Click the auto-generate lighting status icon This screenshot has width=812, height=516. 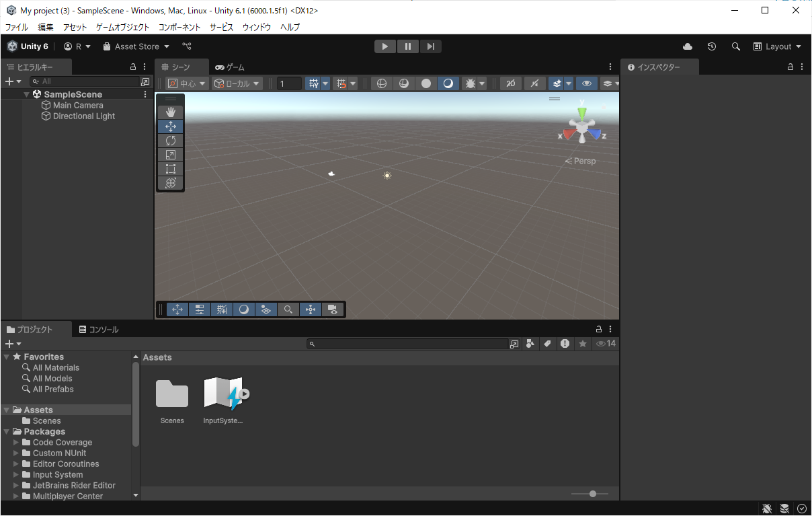click(802, 508)
